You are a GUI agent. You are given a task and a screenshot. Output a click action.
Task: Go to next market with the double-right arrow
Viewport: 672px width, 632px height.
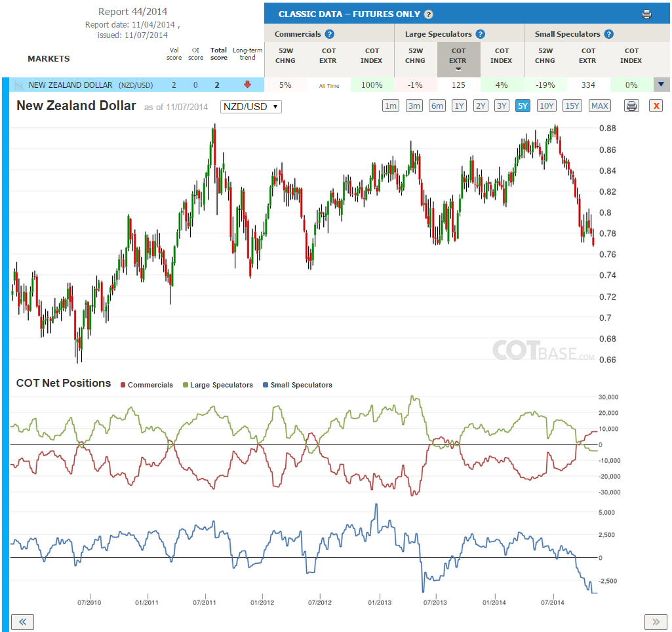point(656,622)
